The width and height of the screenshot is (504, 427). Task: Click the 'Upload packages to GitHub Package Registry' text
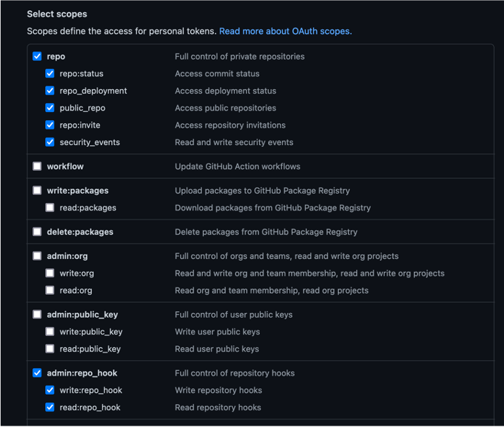pos(262,190)
